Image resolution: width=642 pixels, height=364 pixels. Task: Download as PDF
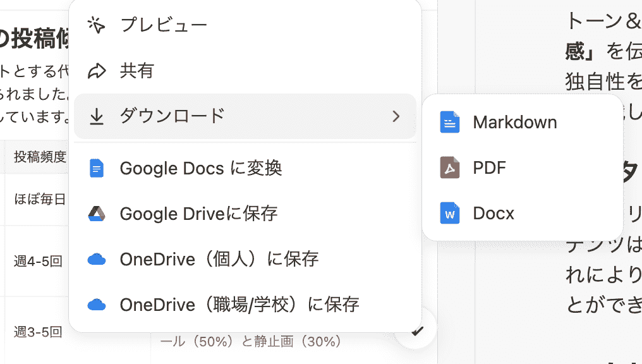click(523, 167)
